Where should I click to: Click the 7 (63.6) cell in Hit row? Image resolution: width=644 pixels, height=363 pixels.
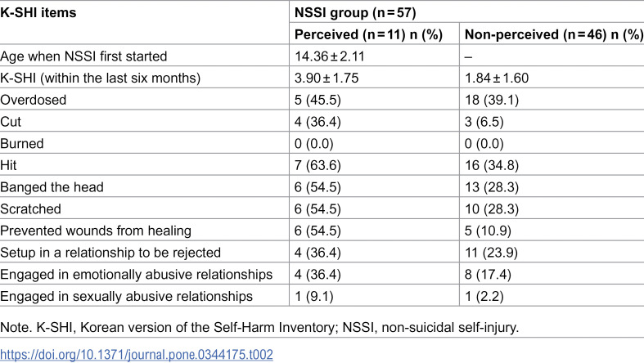317,165
